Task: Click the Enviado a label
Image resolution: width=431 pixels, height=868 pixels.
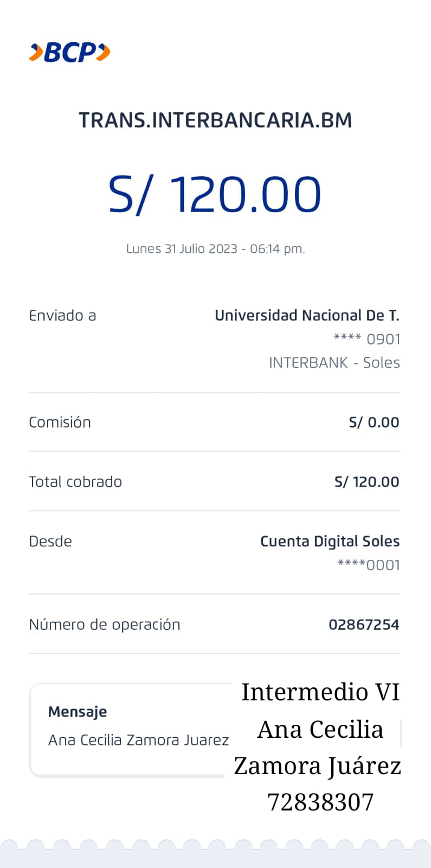Action: (x=62, y=315)
